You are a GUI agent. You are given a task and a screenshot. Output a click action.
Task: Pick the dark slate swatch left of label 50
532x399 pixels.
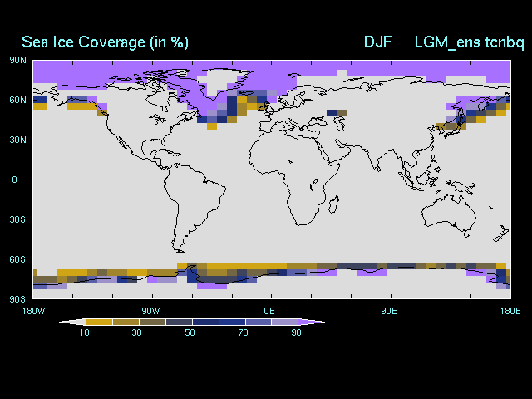coord(178,322)
